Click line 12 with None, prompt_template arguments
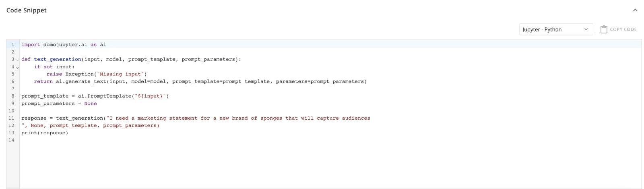 [x=91, y=126]
